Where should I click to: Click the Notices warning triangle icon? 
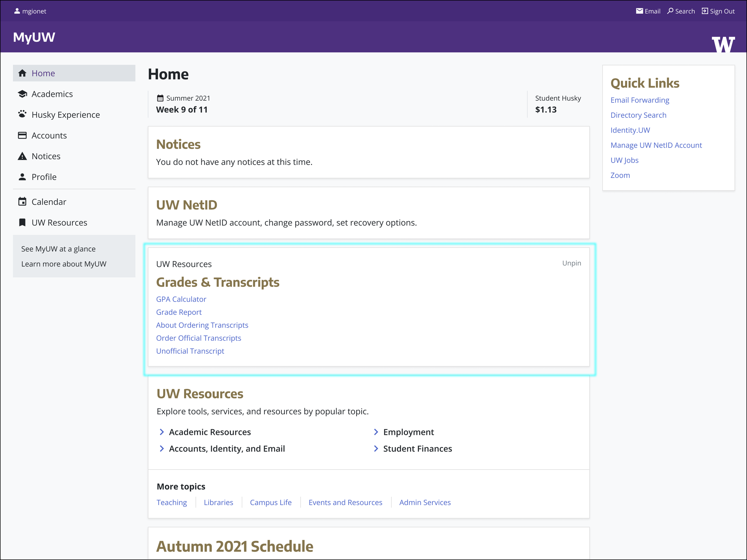click(x=22, y=156)
